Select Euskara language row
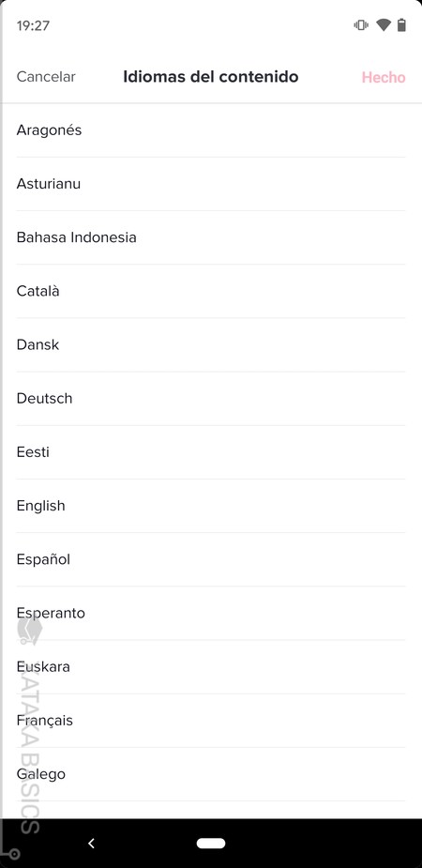This screenshot has width=422, height=868. tap(211, 667)
